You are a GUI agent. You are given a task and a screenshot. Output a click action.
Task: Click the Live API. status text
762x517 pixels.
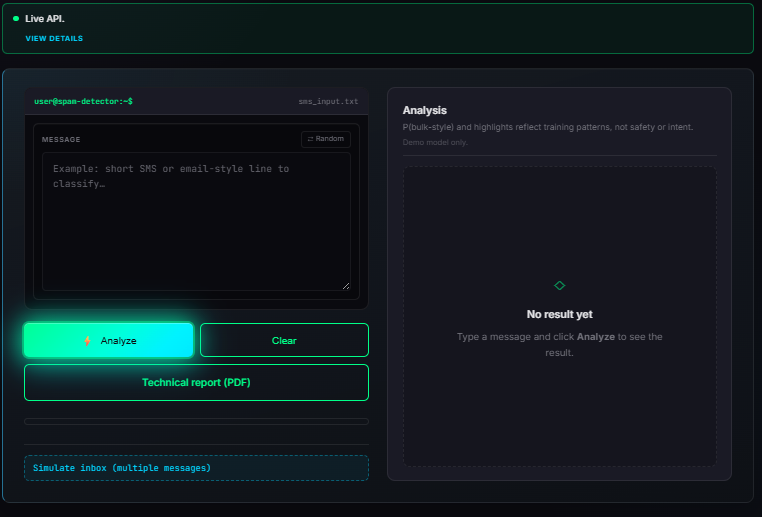[x=45, y=18]
